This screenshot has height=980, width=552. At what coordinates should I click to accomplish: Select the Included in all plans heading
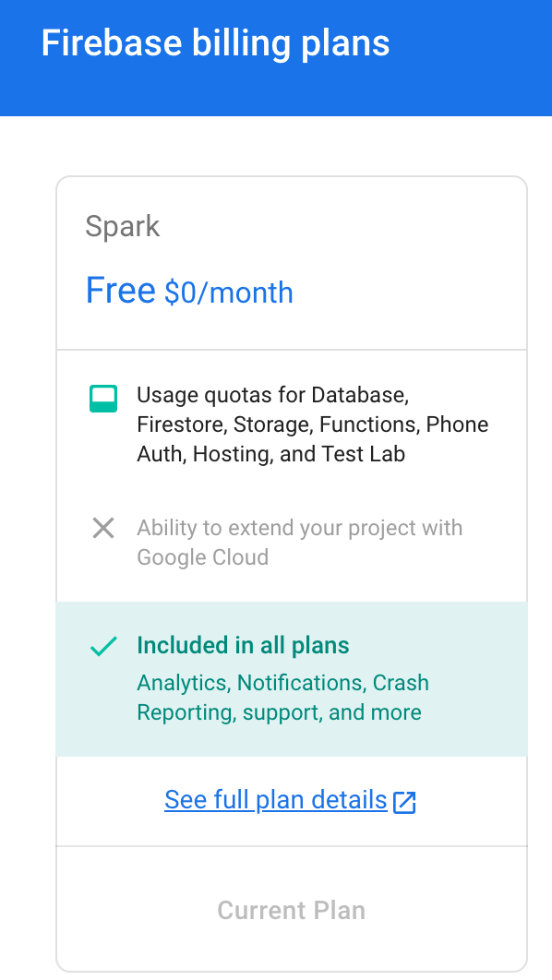point(243,645)
